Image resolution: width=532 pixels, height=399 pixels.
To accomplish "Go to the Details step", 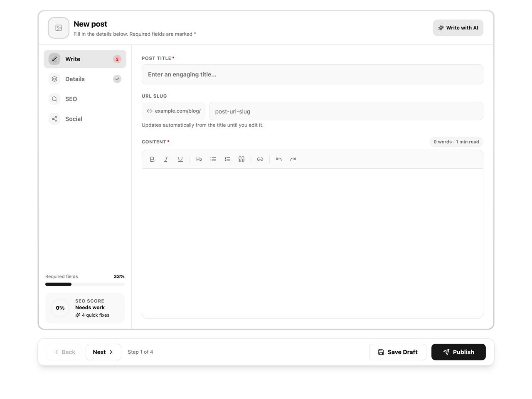I will pyautogui.click(x=85, y=79).
